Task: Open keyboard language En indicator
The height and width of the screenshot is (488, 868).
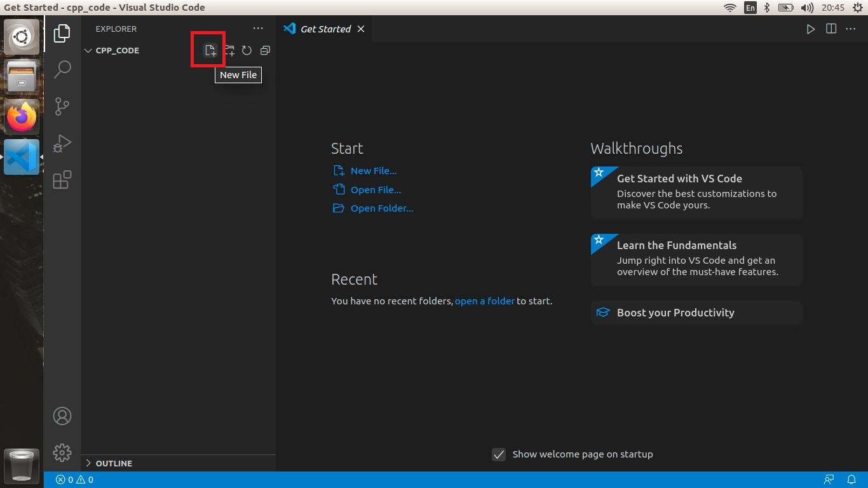Action: click(750, 8)
